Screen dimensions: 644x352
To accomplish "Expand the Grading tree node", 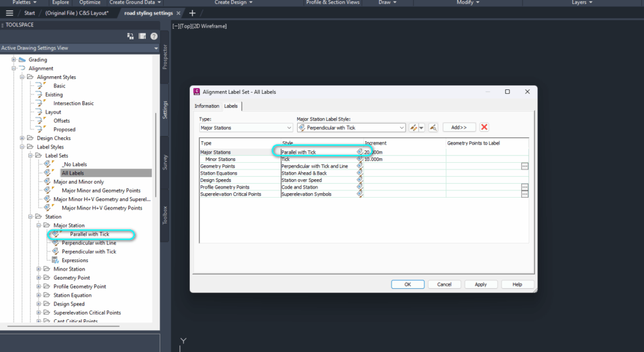I will [x=14, y=60].
